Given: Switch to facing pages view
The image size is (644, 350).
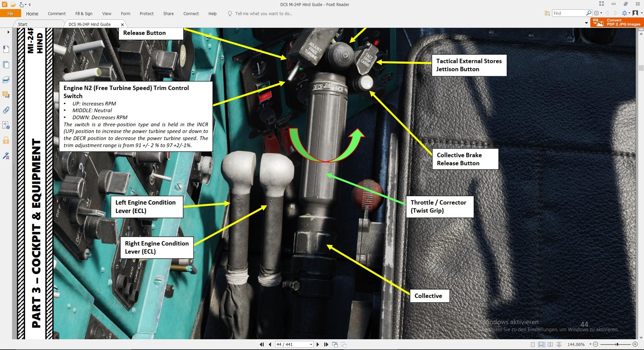Looking at the screenshot, I should coord(550,344).
